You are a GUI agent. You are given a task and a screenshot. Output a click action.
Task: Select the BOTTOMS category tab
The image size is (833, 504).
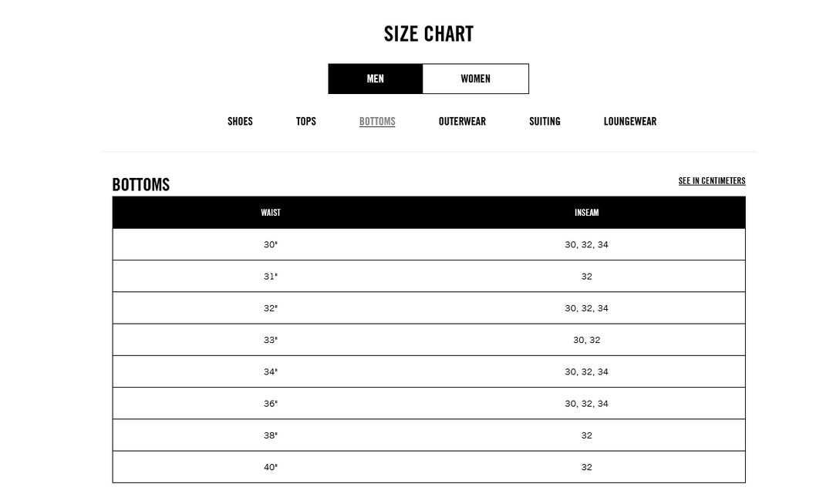tap(377, 122)
